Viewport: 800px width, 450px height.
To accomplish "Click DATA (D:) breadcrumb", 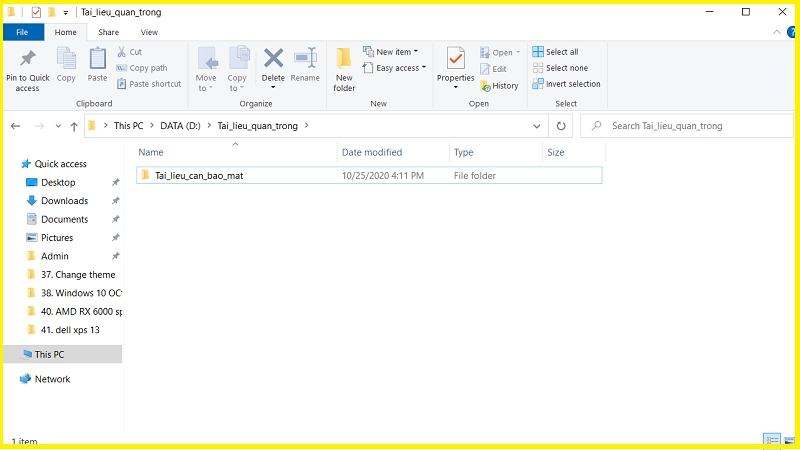I will pos(180,126).
